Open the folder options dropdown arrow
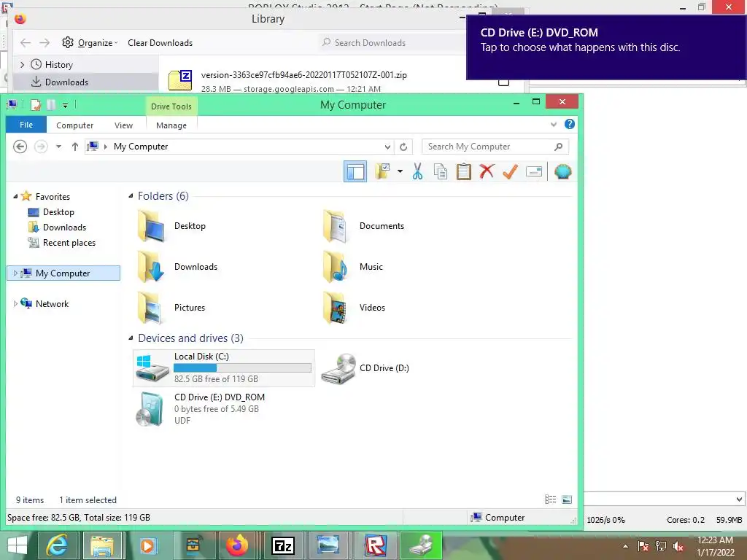 [x=400, y=171]
